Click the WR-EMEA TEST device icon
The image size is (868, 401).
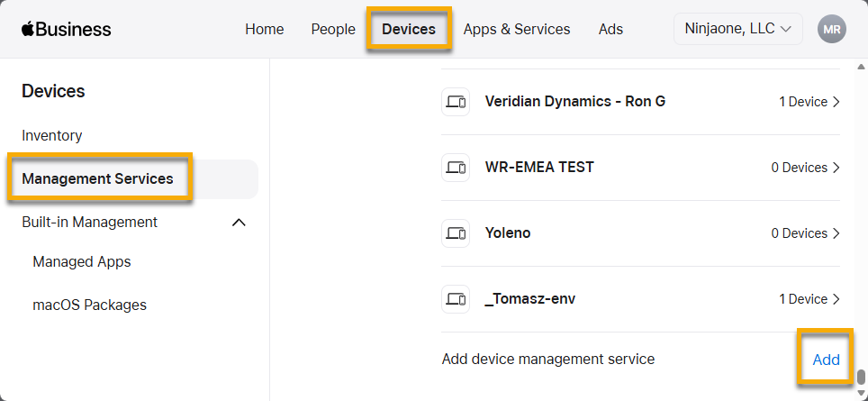pyautogui.click(x=456, y=168)
